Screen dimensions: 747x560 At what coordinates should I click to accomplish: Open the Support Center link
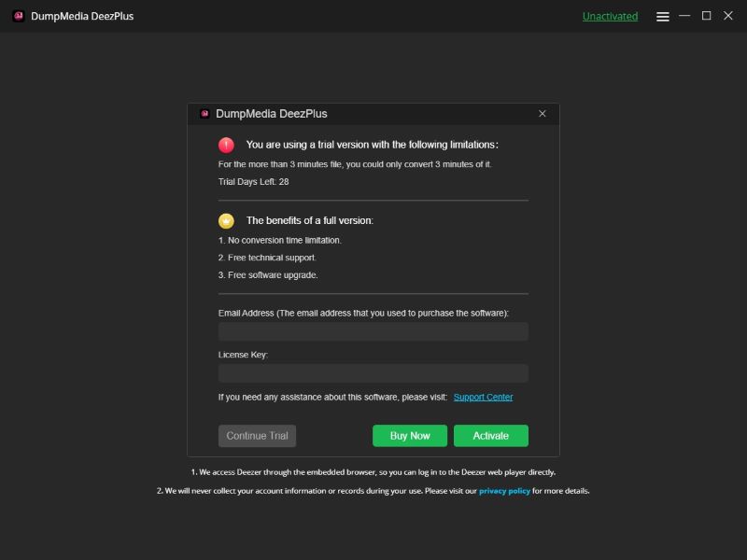[x=483, y=398]
